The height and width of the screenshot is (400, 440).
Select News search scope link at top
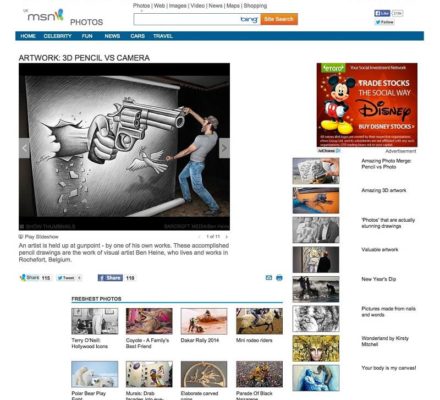tap(216, 6)
